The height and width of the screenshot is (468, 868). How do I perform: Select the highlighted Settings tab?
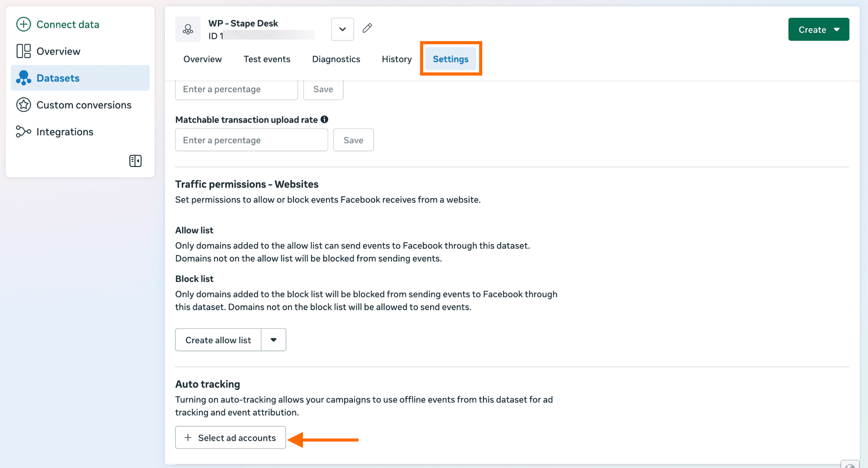coord(450,59)
